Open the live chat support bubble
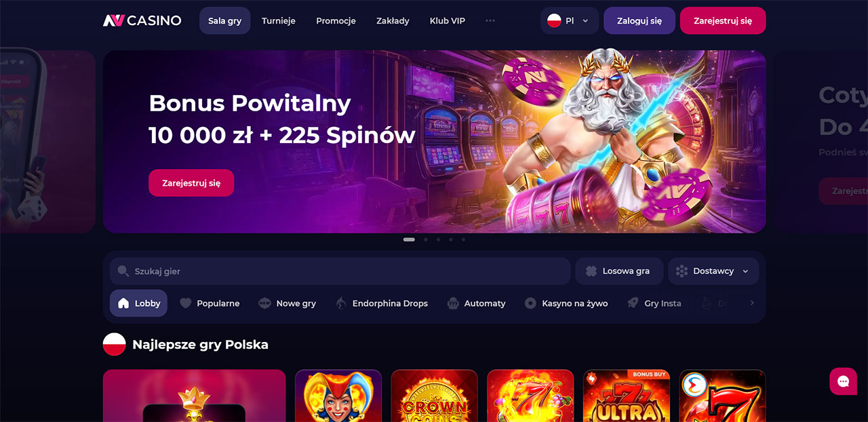The height and width of the screenshot is (422, 868). coord(843,381)
